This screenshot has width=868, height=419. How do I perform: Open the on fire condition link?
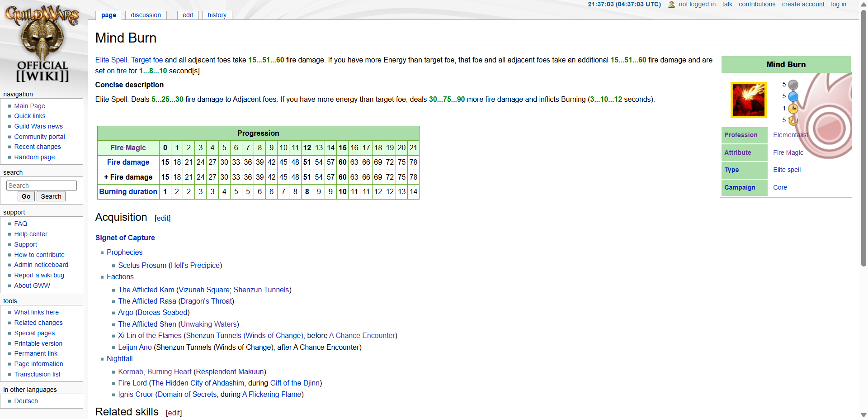tap(117, 71)
